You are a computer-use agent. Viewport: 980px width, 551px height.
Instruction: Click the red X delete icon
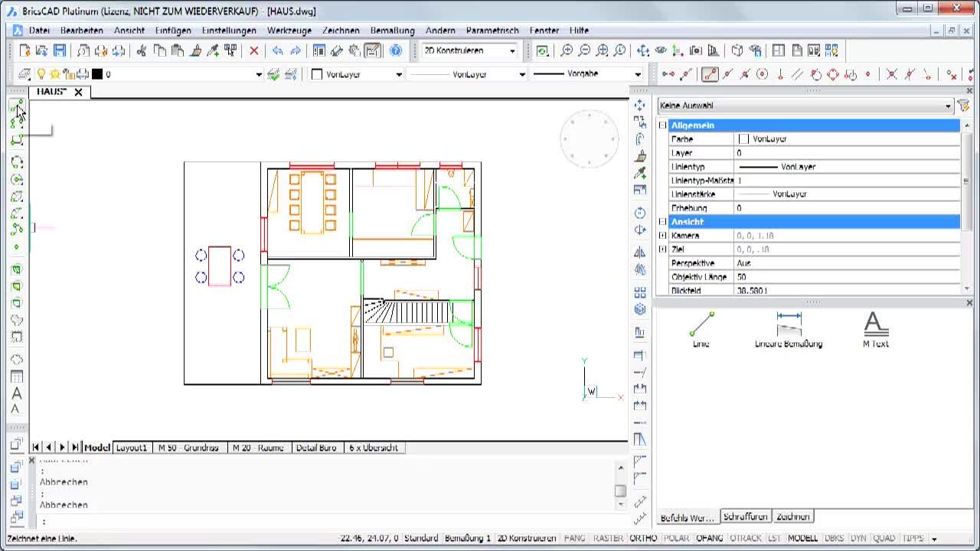tap(254, 51)
